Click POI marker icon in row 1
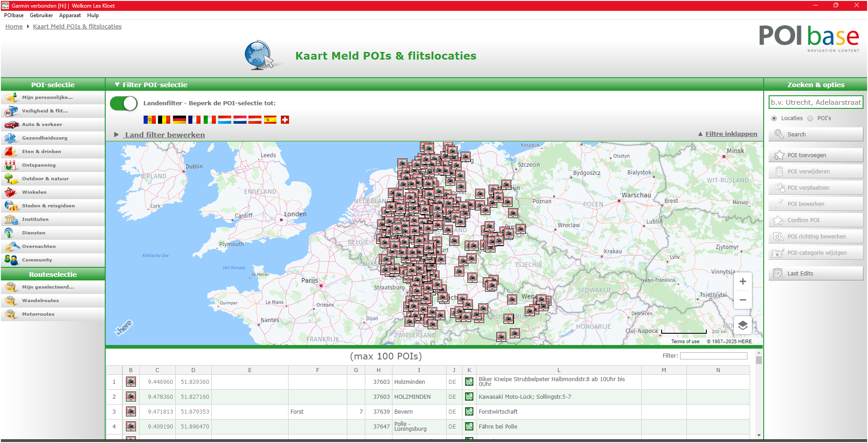 [131, 382]
